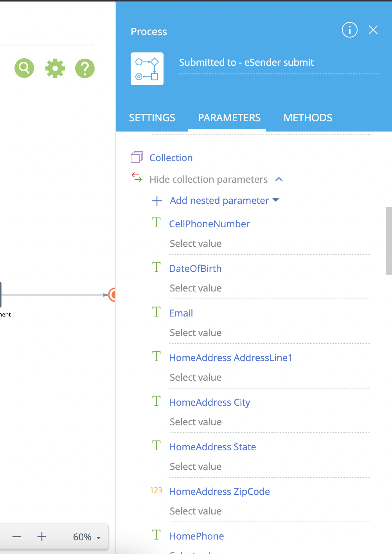This screenshot has width=392, height=554.
Task: Click the parameters panel vertical scrollbar
Action: tap(388, 241)
